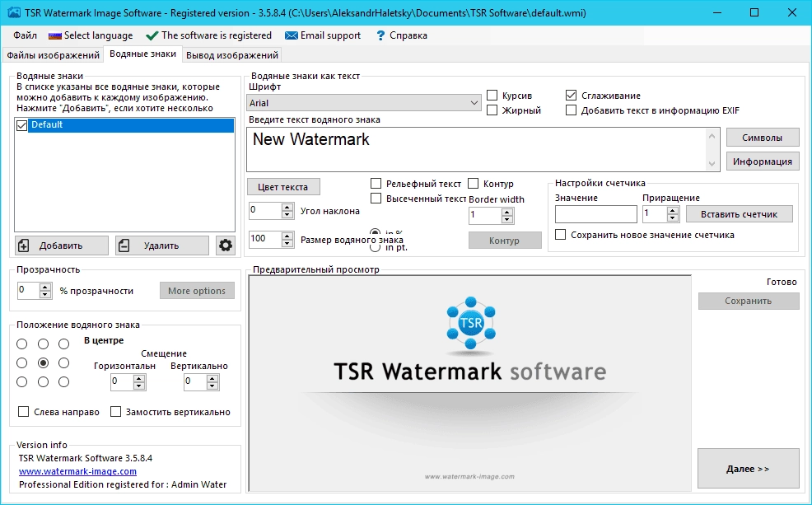Increase Размер водяного знака value

pyautogui.click(x=287, y=236)
